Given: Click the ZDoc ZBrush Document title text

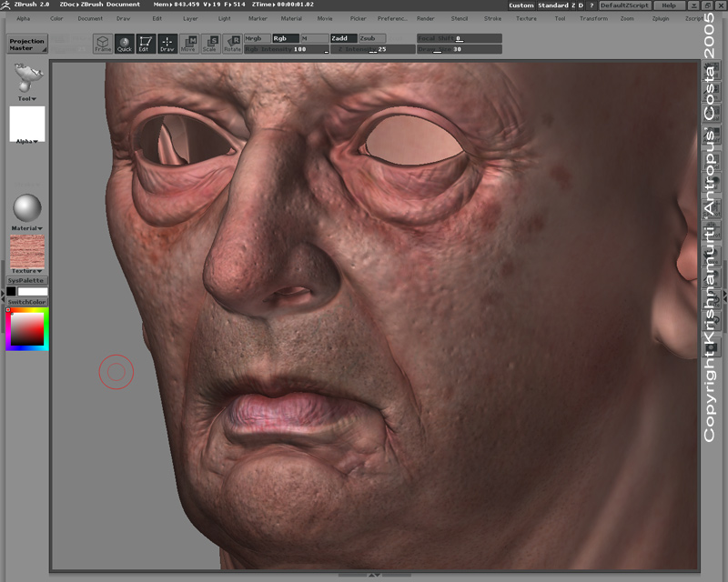Looking at the screenshot, I should click(100, 5).
